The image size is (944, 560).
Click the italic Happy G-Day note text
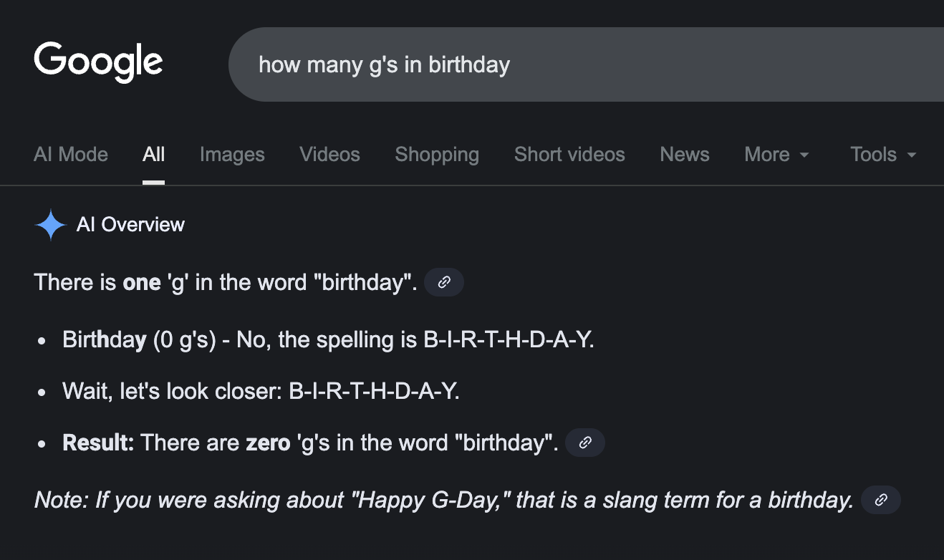pos(444,500)
